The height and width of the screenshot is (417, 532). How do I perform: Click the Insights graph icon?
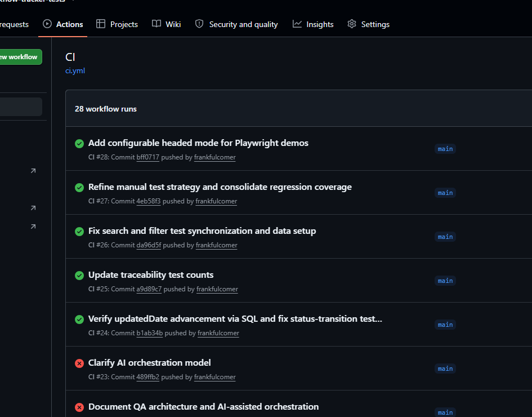(x=297, y=24)
